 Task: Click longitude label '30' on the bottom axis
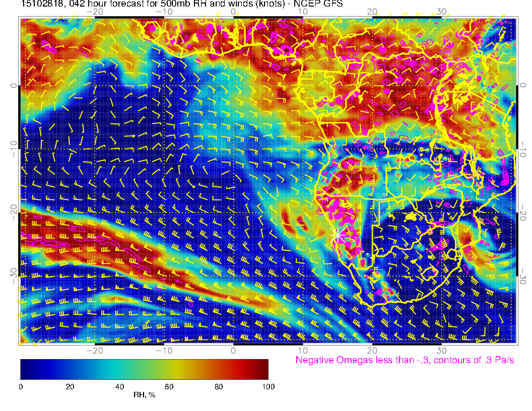click(441, 350)
